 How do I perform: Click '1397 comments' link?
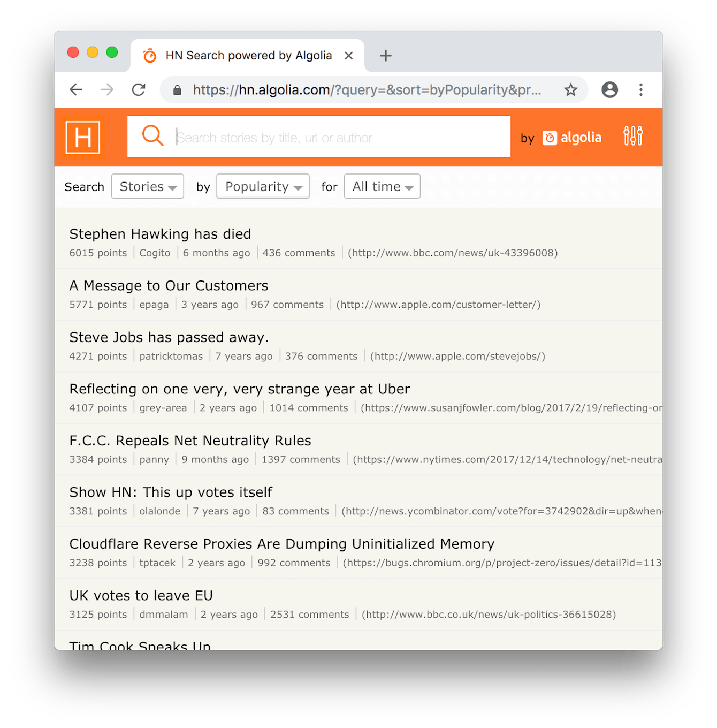301,459
